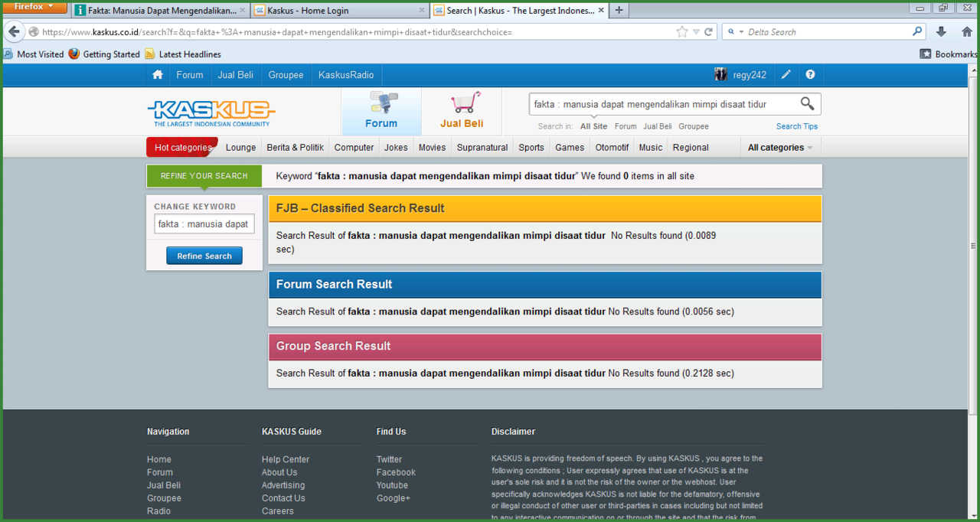Set Search in filter to All Site
The width and height of the screenshot is (980, 522).
click(594, 126)
